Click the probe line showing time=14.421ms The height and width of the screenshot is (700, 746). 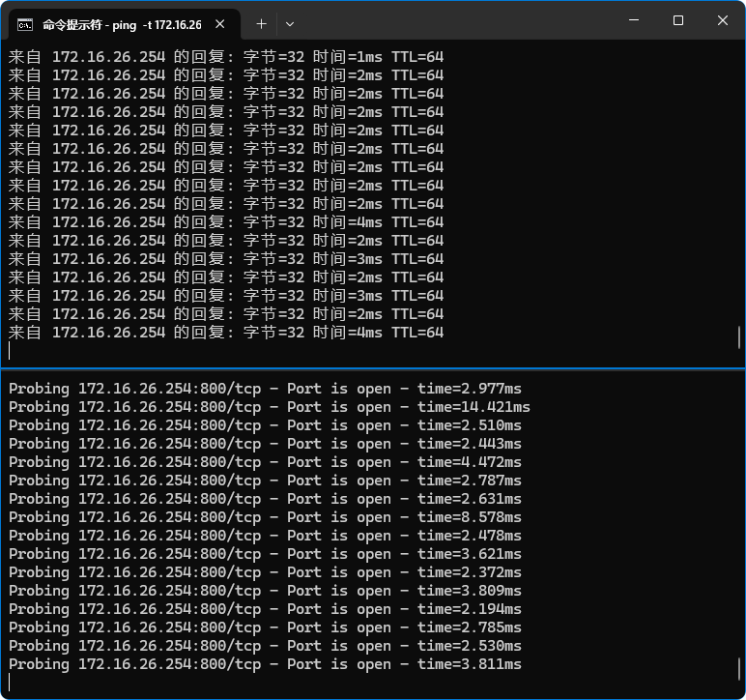point(270,407)
